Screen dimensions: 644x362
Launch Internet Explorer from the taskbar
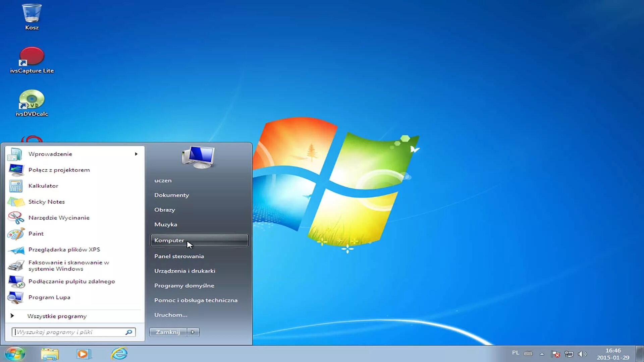click(x=119, y=354)
